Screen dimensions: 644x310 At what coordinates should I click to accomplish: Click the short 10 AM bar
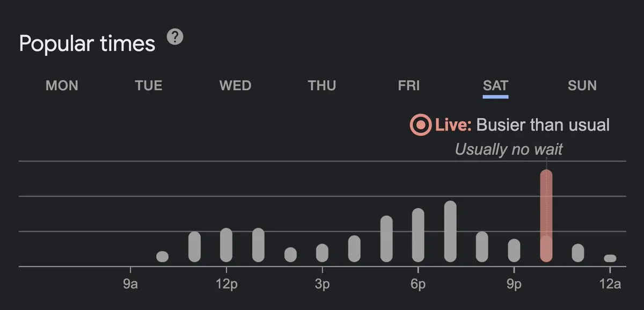[162, 256]
